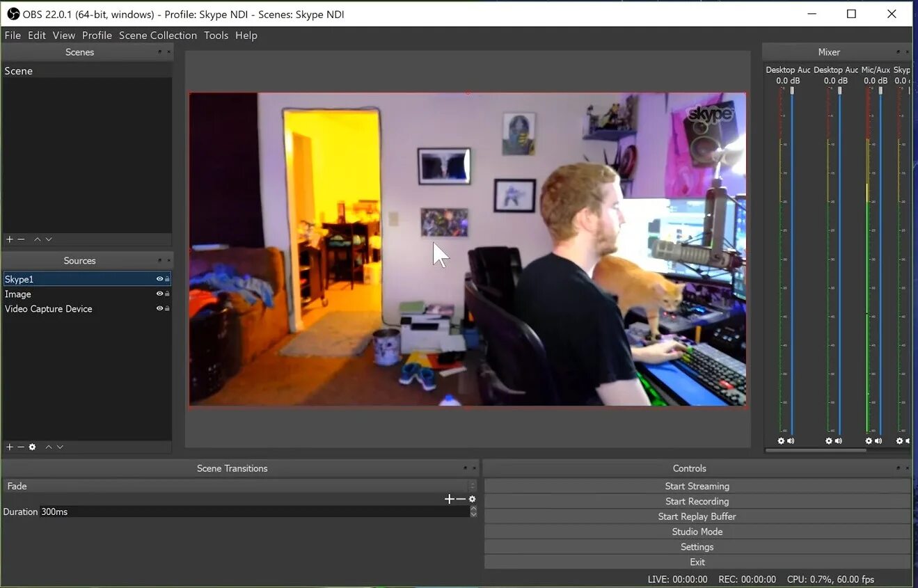
Task: Open Desktop Audio settings gear in Mixer
Action: 781,440
